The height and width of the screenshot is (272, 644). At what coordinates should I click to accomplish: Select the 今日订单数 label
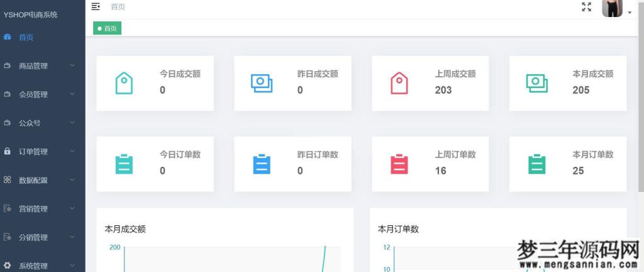(180, 154)
